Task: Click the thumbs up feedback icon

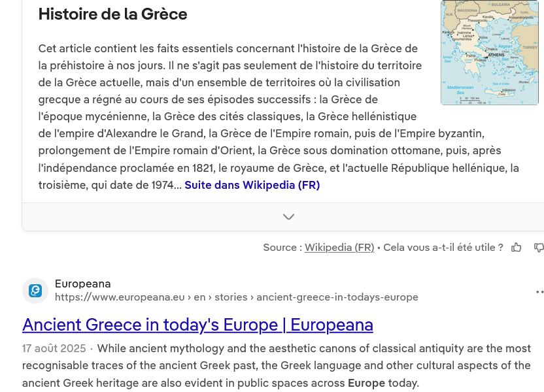Action: pyautogui.click(x=517, y=248)
